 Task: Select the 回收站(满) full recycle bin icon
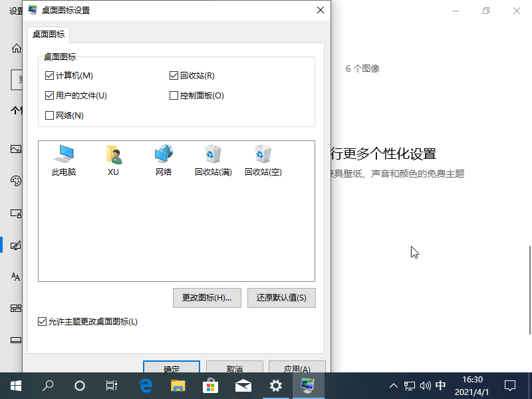[x=213, y=160]
